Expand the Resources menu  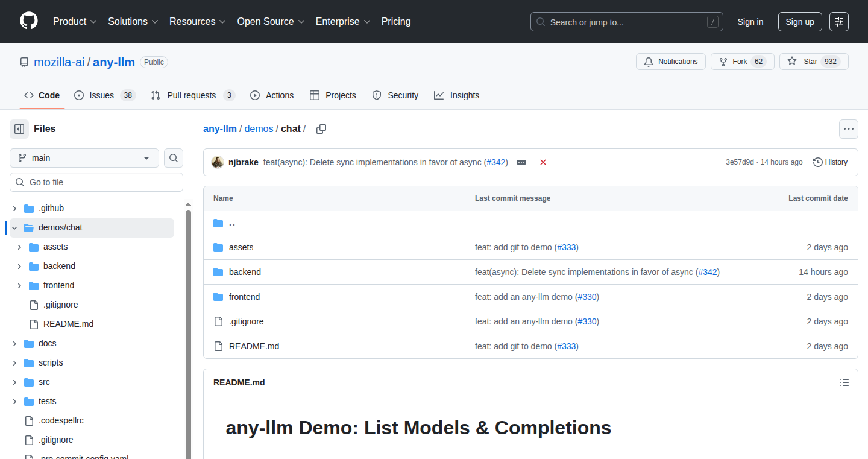pyautogui.click(x=198, y=22)
